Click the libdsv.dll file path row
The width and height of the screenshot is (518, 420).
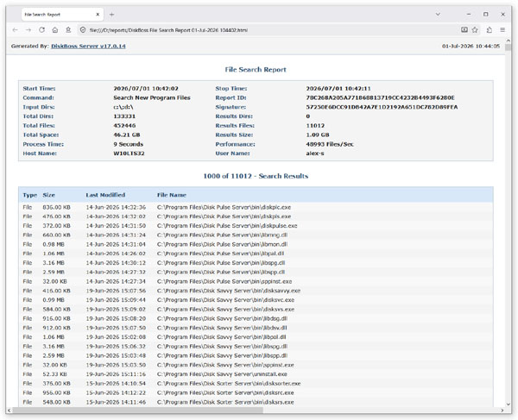coord(222,328)
